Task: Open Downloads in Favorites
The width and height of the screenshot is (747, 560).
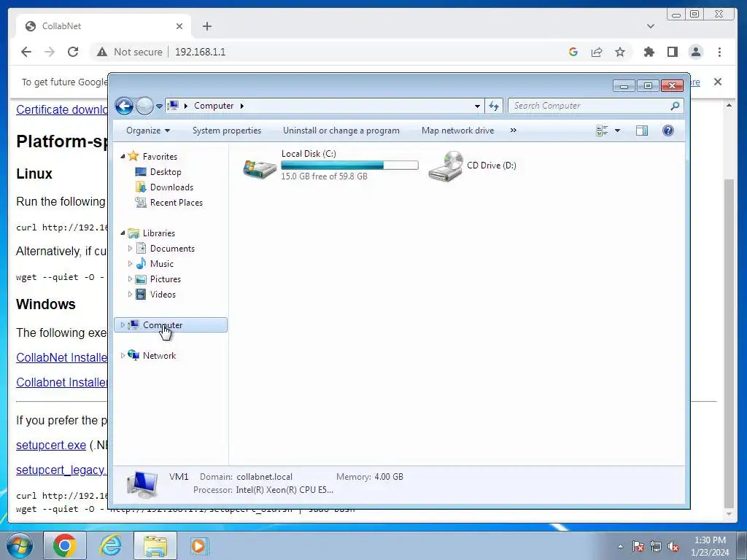Action: (x=171, y=187)
